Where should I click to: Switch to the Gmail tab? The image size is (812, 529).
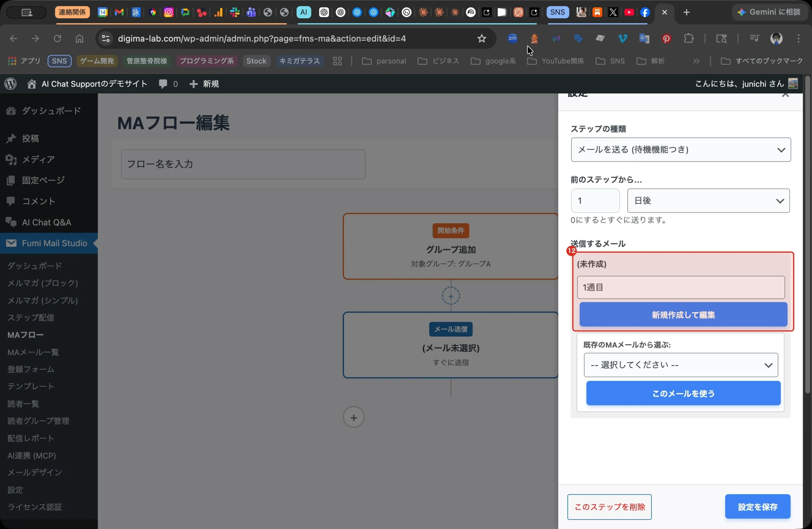pyautogui.click(x=119, y=12)
